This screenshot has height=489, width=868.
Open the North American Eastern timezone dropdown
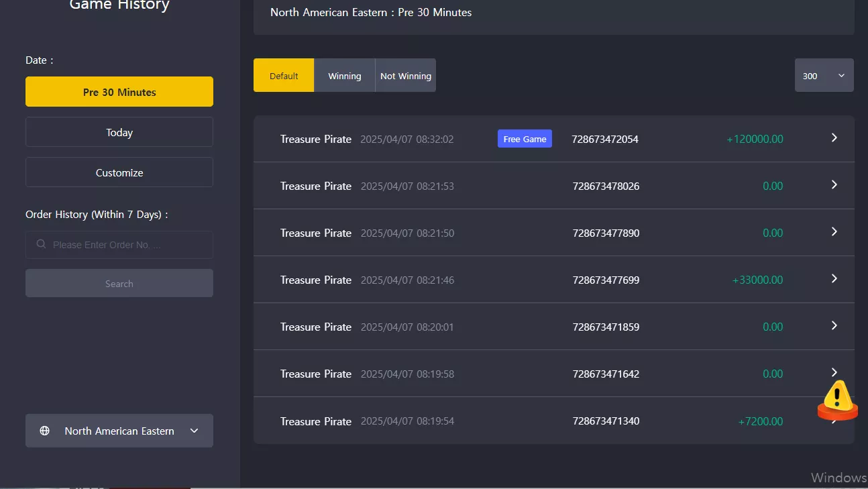point(119,431)
